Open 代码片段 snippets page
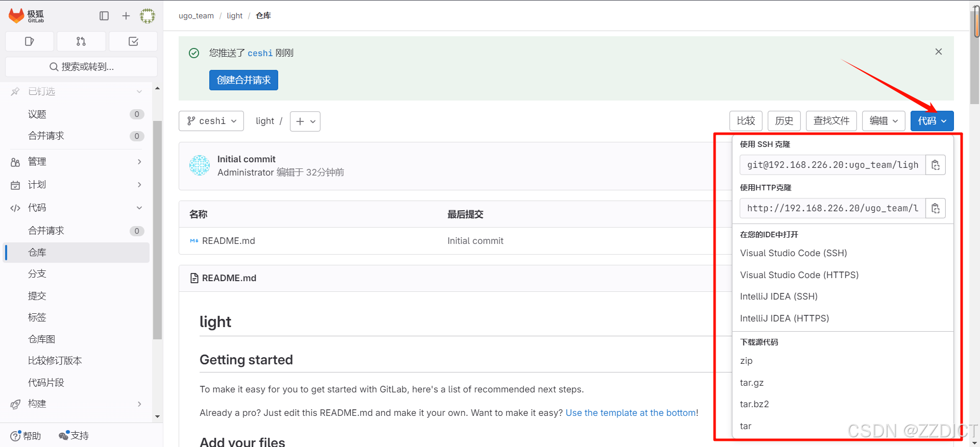980x447 pixels. (x=77, y=383)
